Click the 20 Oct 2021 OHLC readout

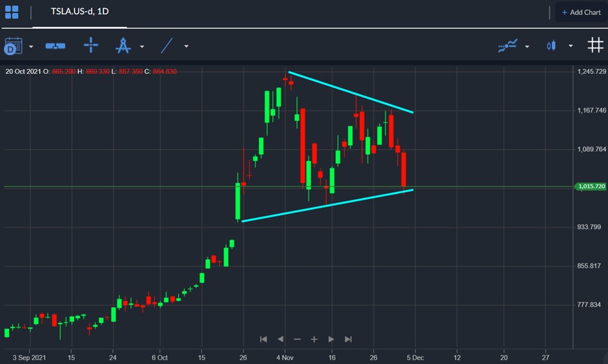(x=91, y=71)
